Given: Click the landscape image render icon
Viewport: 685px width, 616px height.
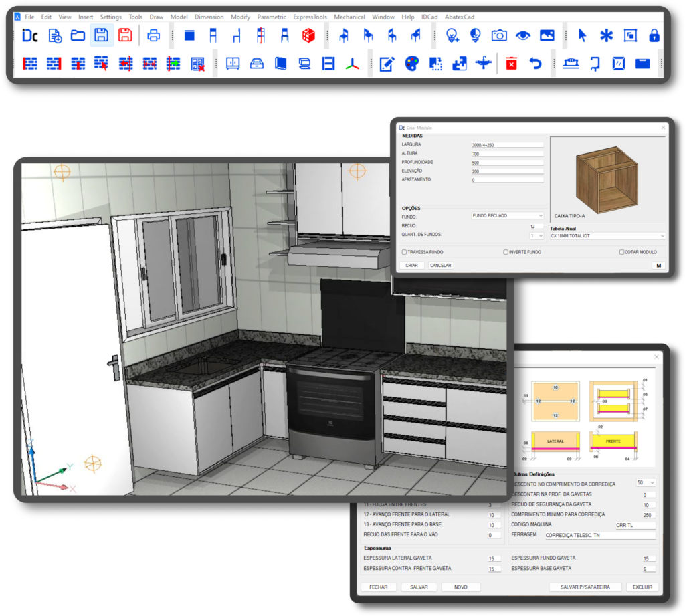Looking at the screenshot, I should pos(547,35).
